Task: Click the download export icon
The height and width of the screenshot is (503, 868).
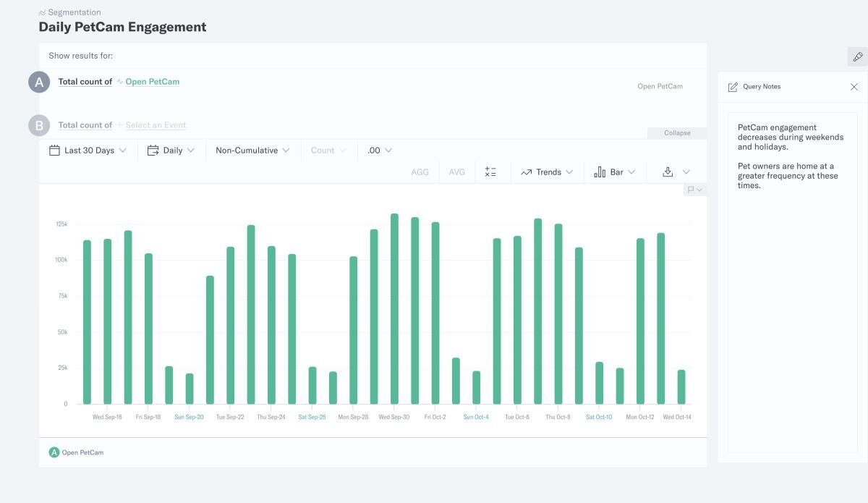Action: pos(667,172)
